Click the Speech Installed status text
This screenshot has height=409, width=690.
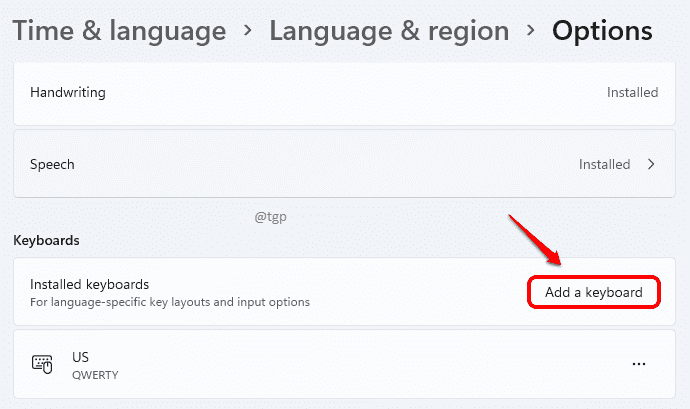click(x=604, y=164)
